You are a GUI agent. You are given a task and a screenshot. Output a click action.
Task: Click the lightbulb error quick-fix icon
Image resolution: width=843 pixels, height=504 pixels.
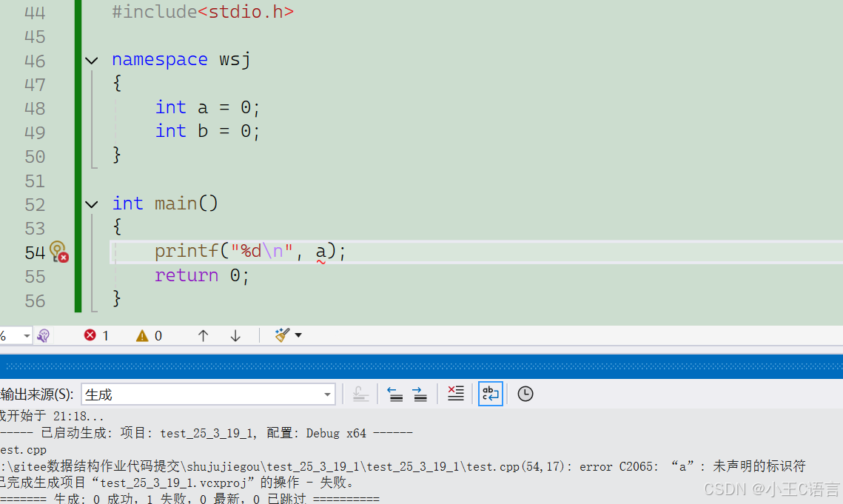[x=58, y=251]
